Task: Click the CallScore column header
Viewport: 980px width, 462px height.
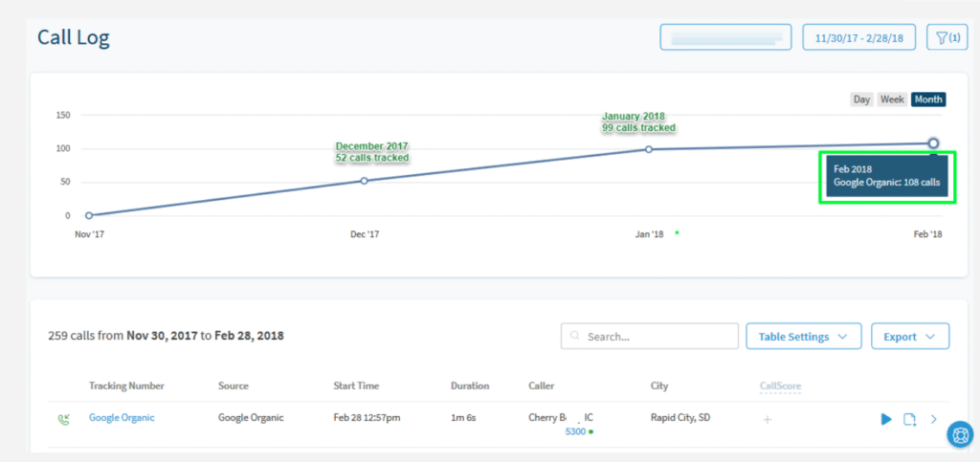Action: (x=780, y=385)
